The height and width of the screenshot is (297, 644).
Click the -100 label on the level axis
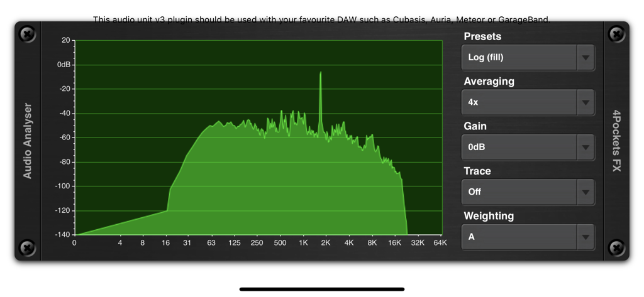click(x=63, y=186)
